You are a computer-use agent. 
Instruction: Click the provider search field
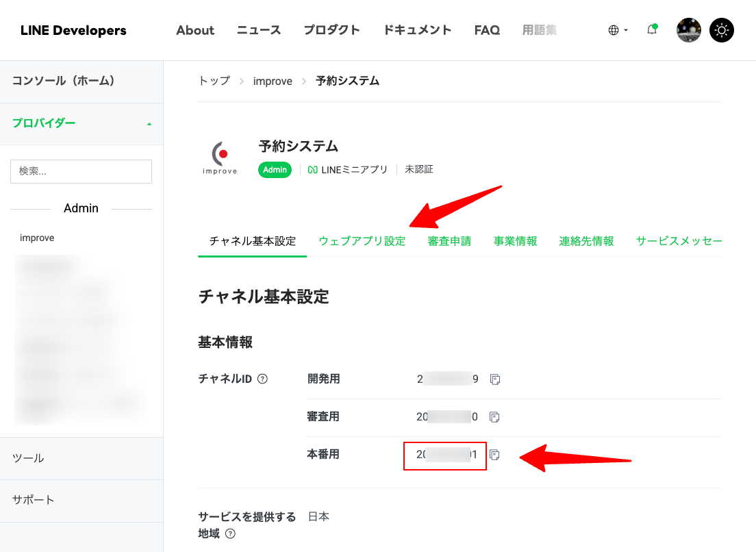tap(81, 171)
